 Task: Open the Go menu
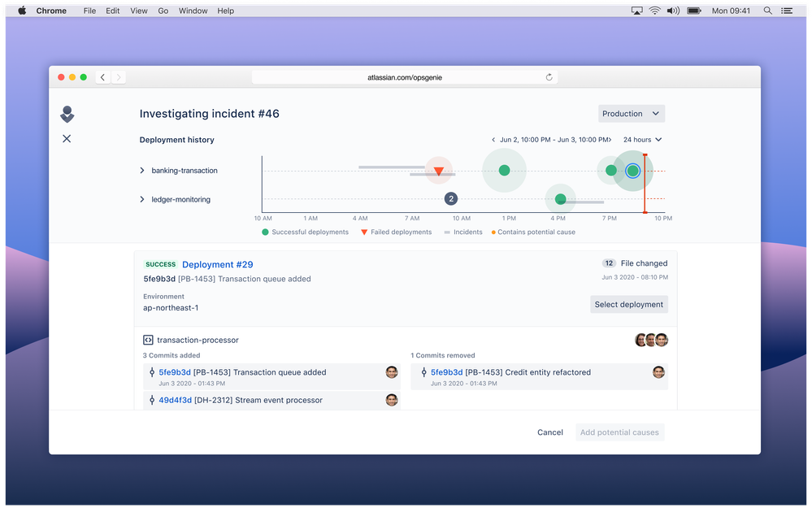[163, 11]
